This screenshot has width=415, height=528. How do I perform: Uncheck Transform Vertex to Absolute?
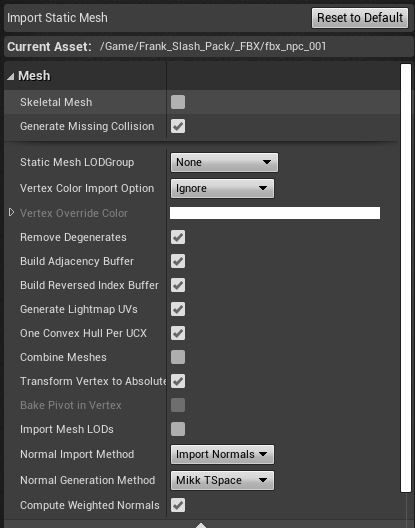point(178,381)
